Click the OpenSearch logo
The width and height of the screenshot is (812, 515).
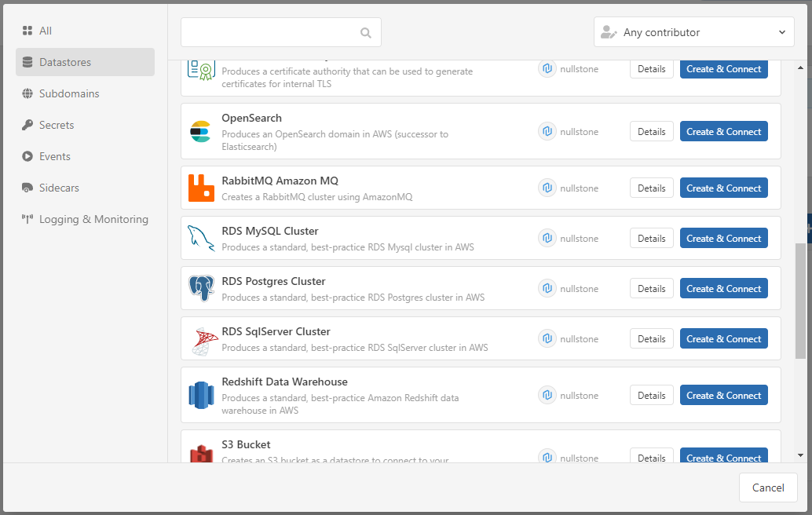pos(201,131)
